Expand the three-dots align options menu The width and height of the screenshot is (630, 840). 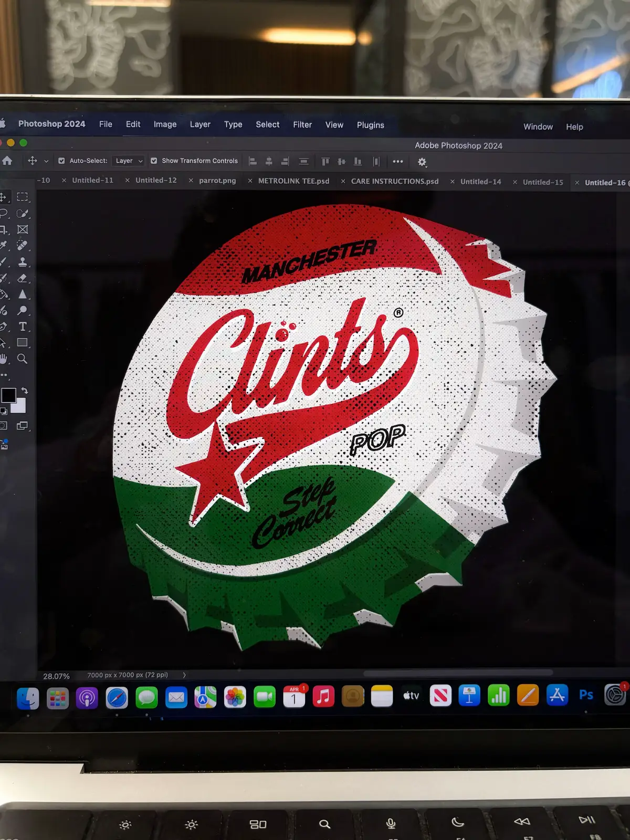398,162
